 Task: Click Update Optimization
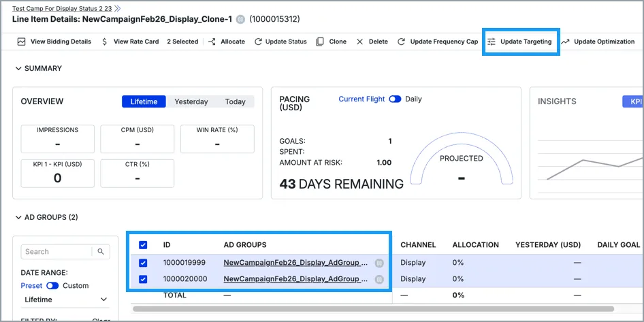pyautogui.click(x=598, y=42)
